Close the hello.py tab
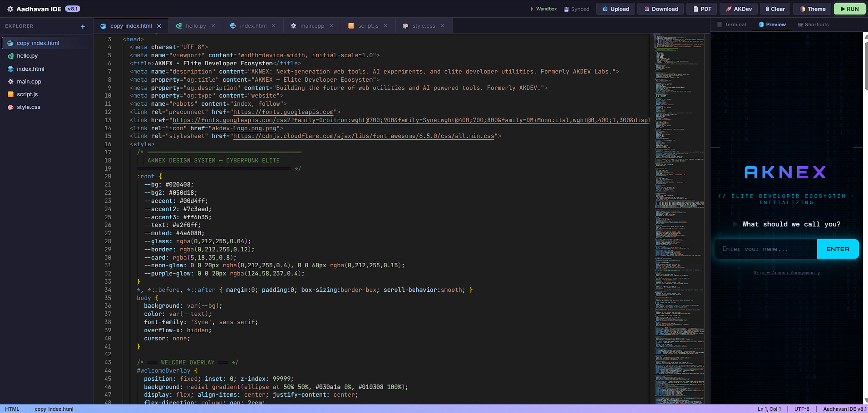868x413 pixels. pyautogui.click(x=213, y=26)
